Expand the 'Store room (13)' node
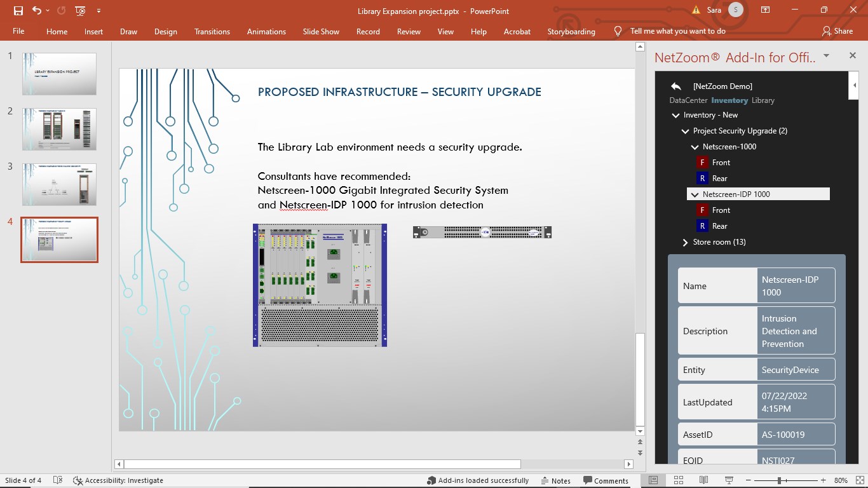This screenshot has height=488, width=868. click(685, 242)
